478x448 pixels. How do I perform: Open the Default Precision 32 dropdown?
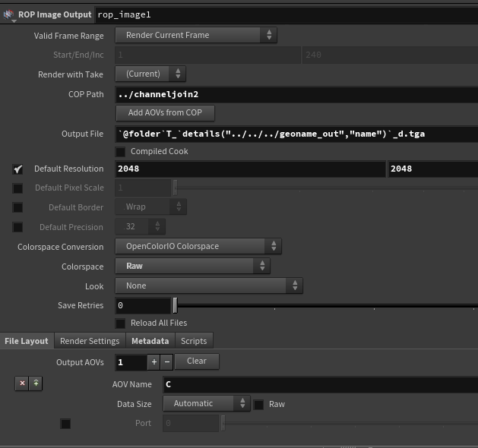point(141,226)
